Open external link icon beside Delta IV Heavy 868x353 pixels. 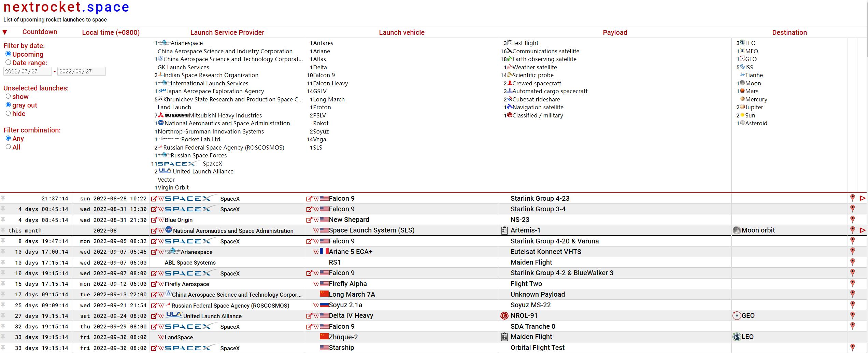click(309, 316)
